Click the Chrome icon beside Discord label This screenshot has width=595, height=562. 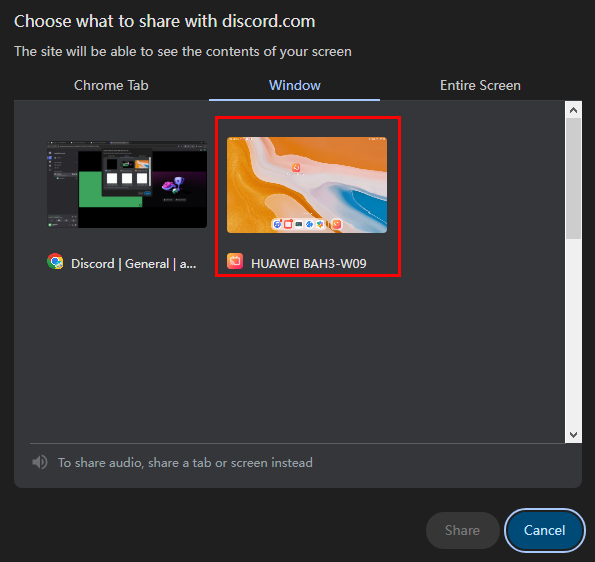(55, 261)
